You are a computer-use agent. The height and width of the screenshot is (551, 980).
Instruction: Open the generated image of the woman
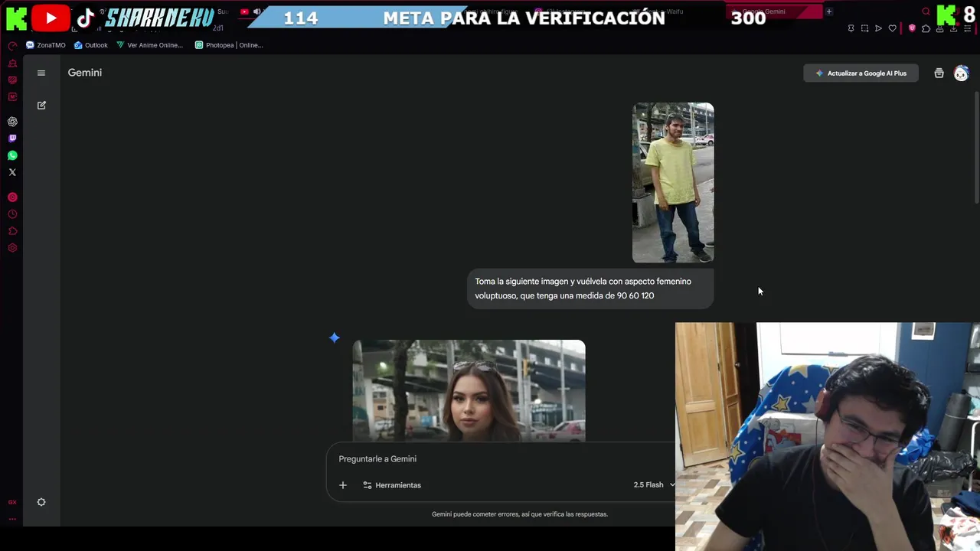469,390
